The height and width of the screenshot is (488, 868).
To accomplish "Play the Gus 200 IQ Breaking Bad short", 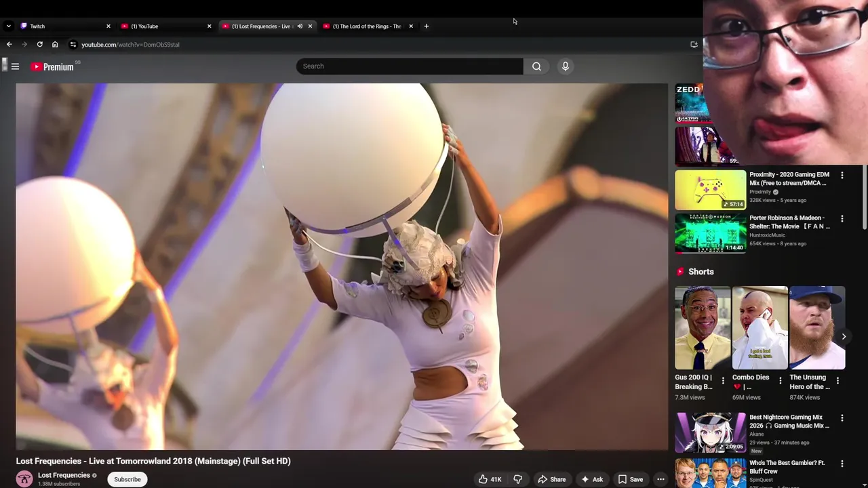I will coord(703,328).
